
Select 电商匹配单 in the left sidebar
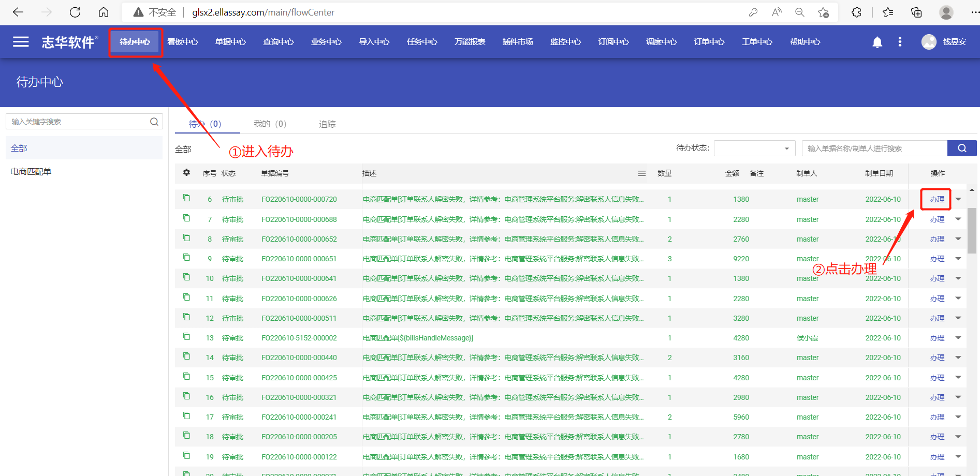tap(31, 172)
